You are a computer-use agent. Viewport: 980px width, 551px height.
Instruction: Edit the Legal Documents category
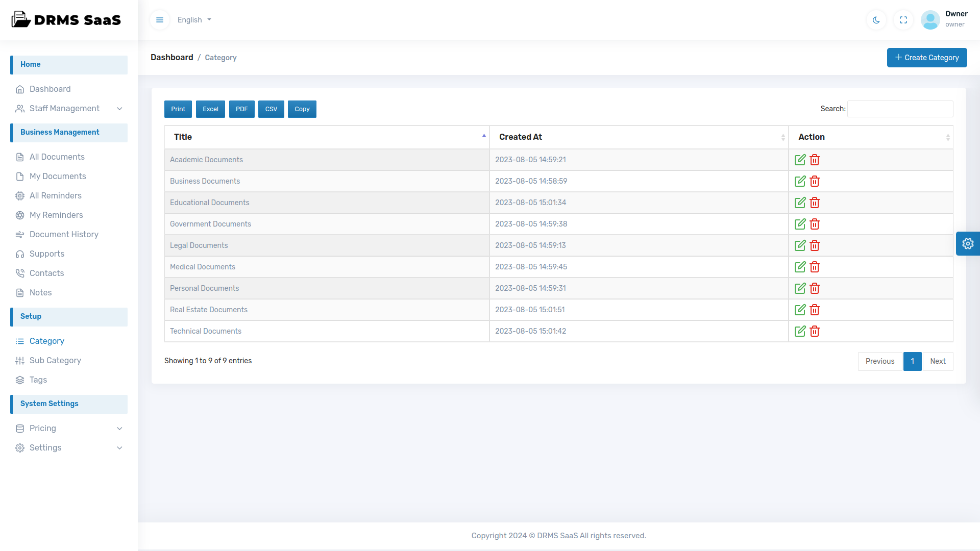coord(800,245)
